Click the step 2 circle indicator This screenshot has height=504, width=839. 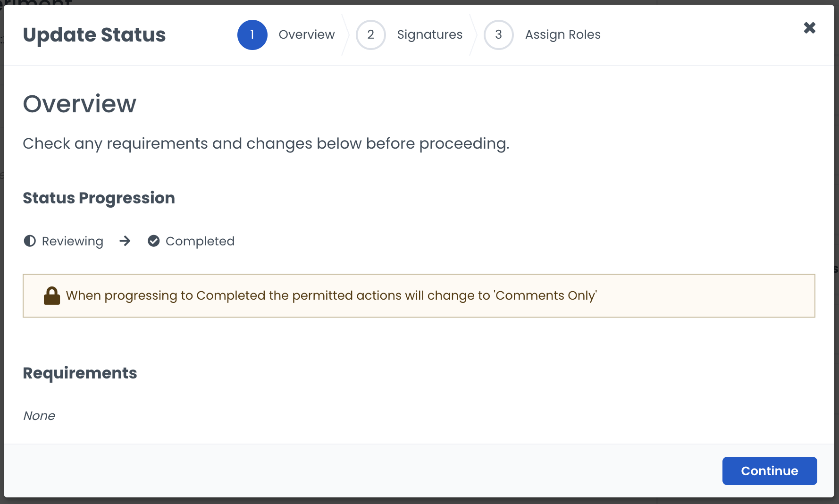click(370, 35)
